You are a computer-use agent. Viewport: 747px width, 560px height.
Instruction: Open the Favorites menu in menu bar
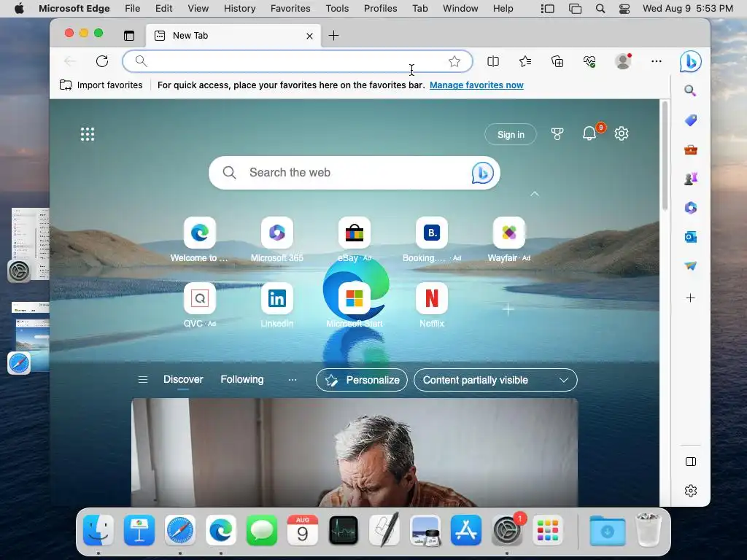[x=290, y=9]
